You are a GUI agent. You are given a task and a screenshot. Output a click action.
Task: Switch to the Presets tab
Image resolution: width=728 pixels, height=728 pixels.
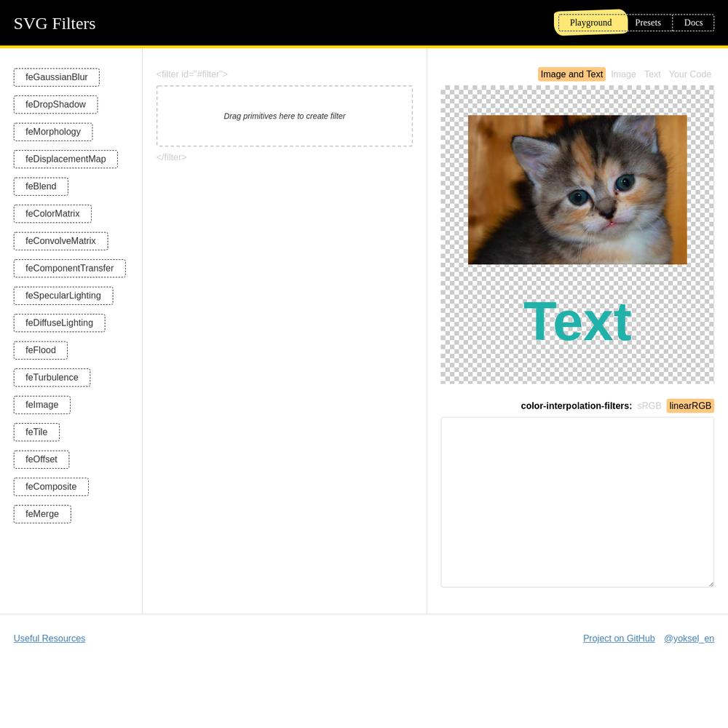click(x=648, y=23)
